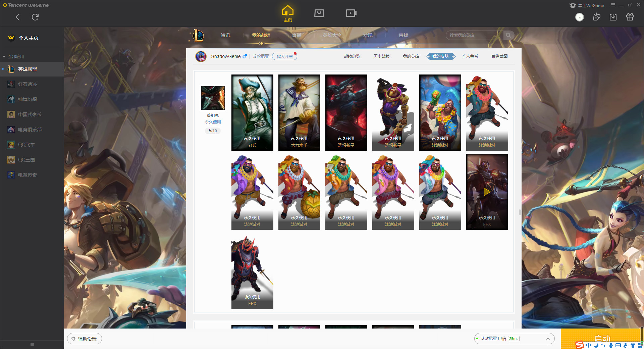Select QQ飞车 in the app list
Screen dimensions: 644x349
[x=32, y=145]
